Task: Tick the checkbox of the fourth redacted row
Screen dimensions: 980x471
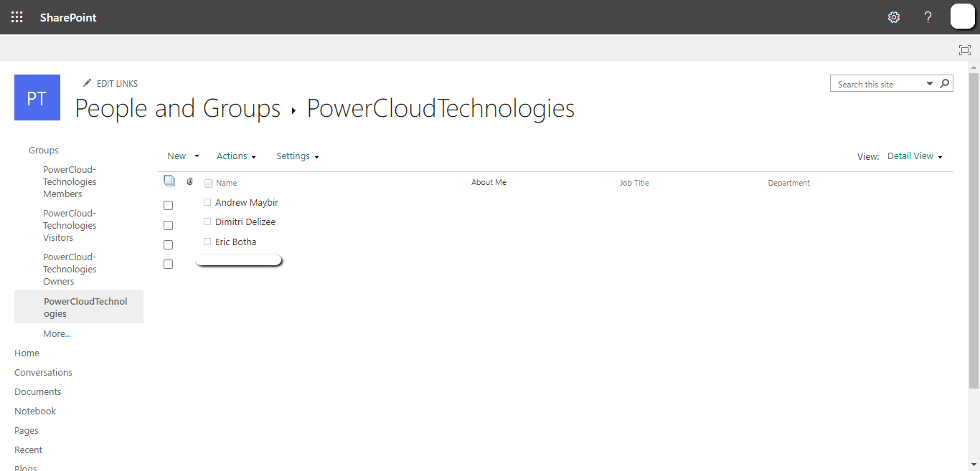Action: (x=169, y=264)
